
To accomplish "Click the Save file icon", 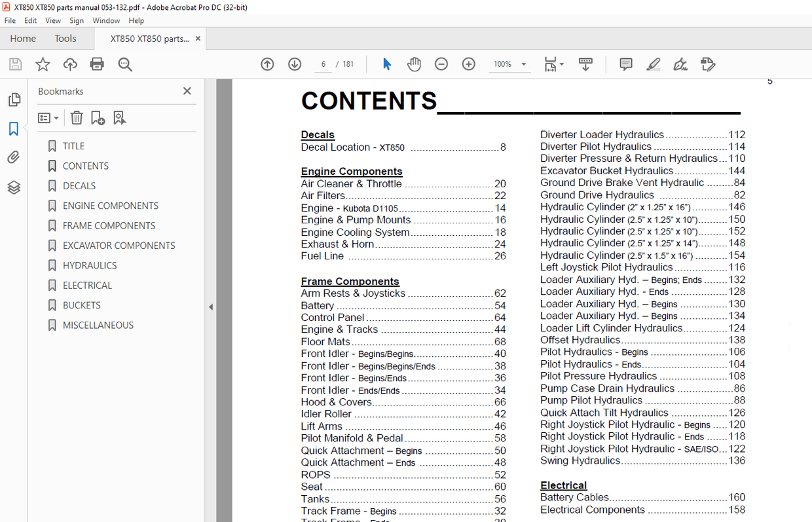I will pyautogui.click(x=15, y=64).
